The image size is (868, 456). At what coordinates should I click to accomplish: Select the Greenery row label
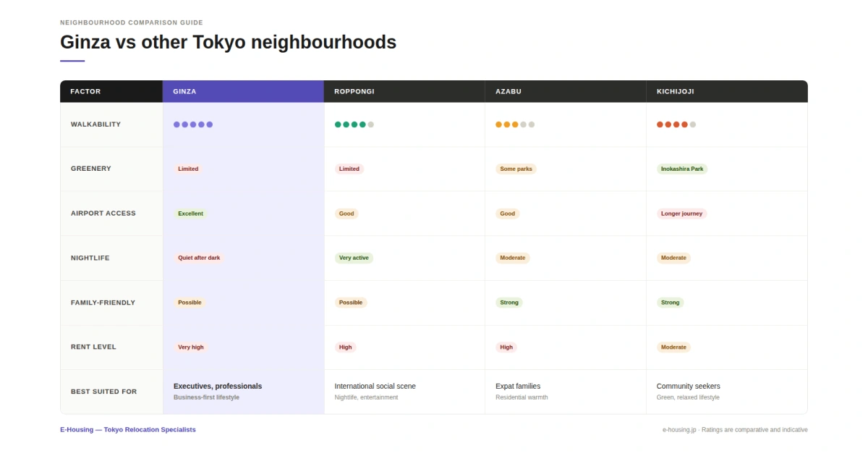pos(91,169)
